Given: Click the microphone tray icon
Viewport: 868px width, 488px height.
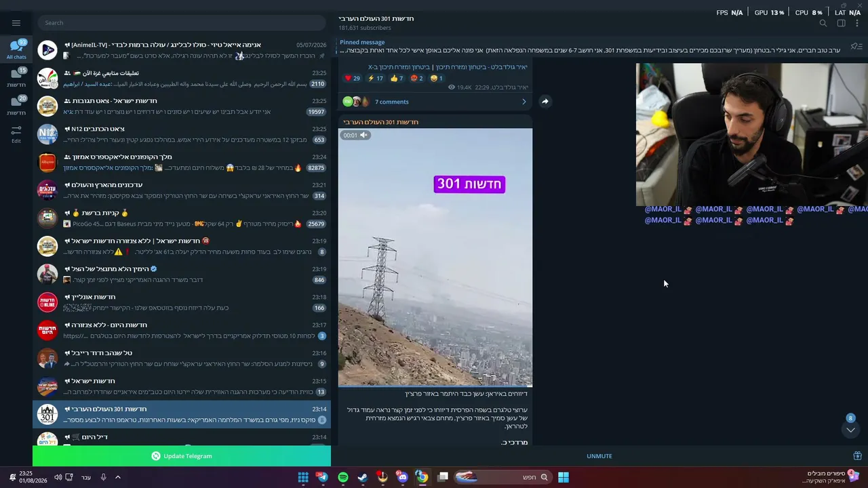Looking at the screenshot, I should click(x=103, y=477).
